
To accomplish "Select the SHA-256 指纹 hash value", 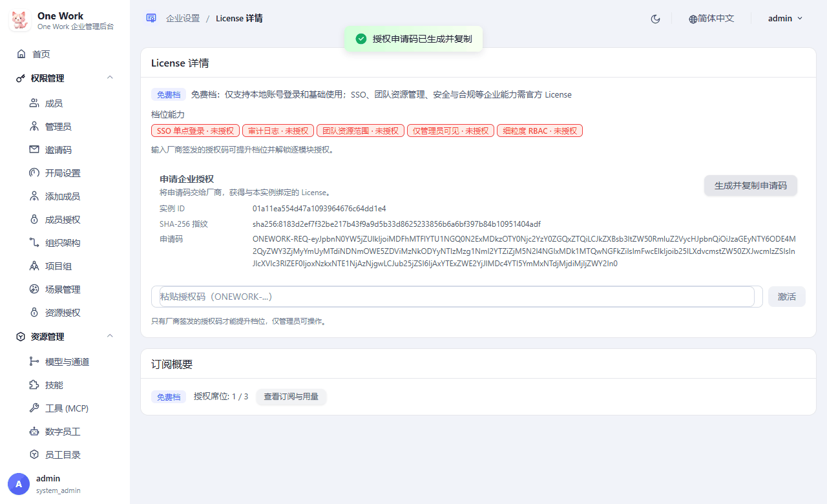I will tap(397, 224).
